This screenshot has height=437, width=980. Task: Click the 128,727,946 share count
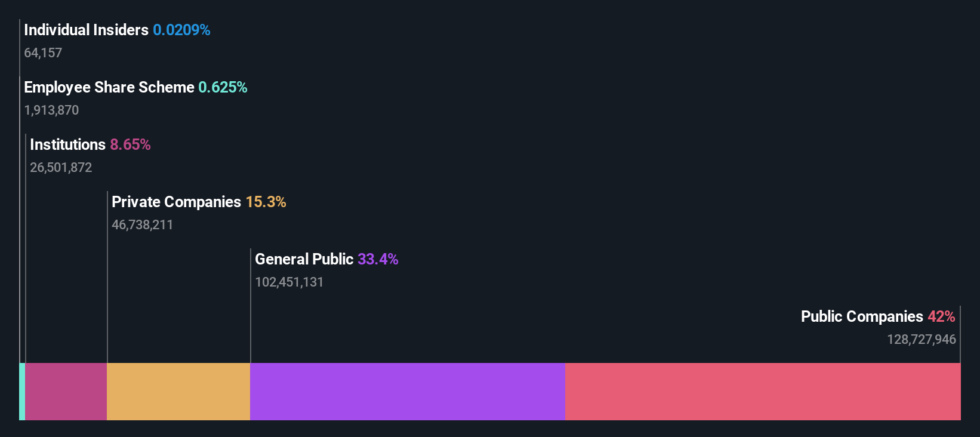click(x=921, y=339)
